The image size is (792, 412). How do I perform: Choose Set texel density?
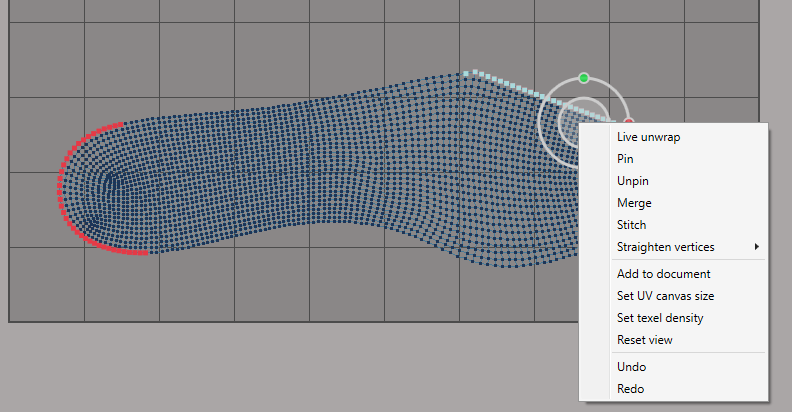(x=660, y=318)
